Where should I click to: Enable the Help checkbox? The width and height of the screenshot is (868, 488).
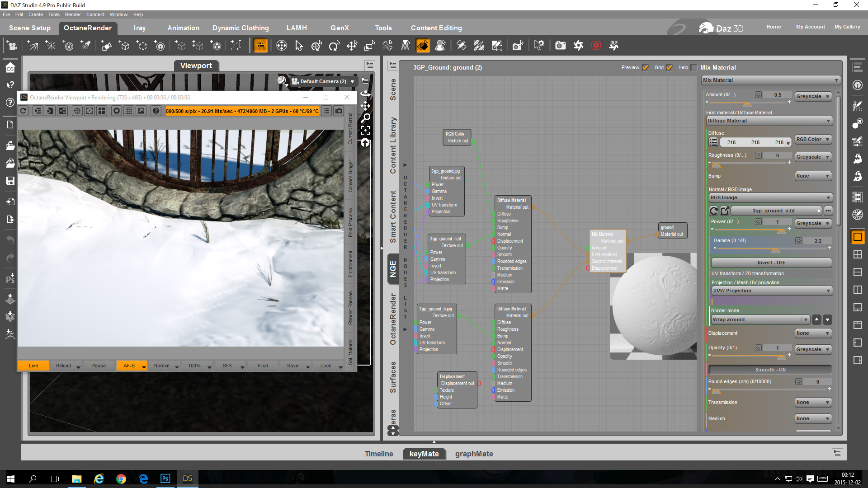[x=694, y=68]
